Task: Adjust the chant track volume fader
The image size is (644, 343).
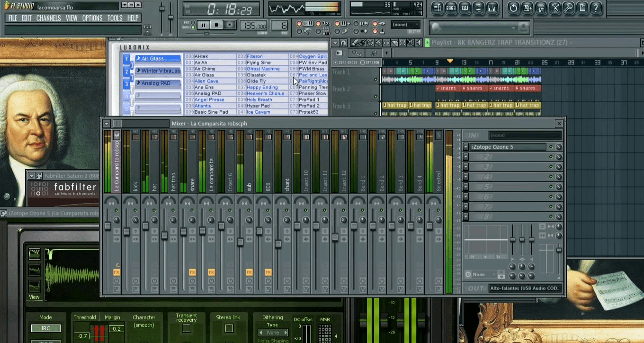Action: [278, 244]
